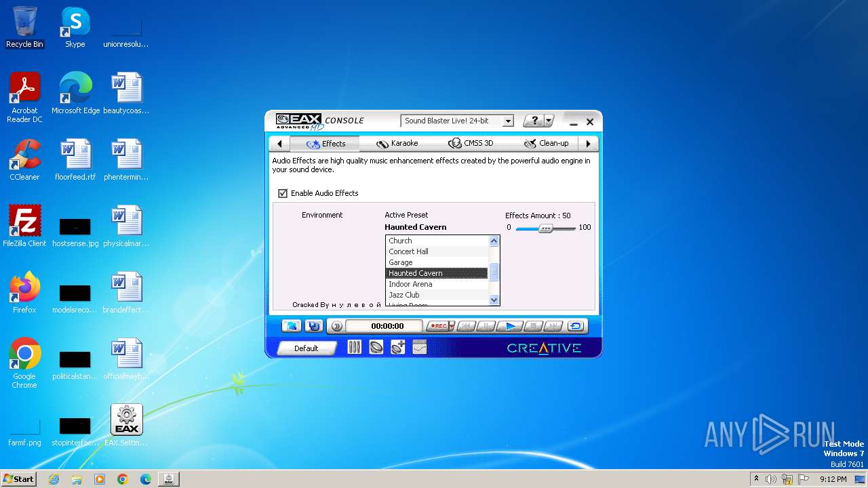Open the FileZilla Client shortcut
Image resolution: width=868 pixels, height=488 pixels.
[x=24, y=226]
